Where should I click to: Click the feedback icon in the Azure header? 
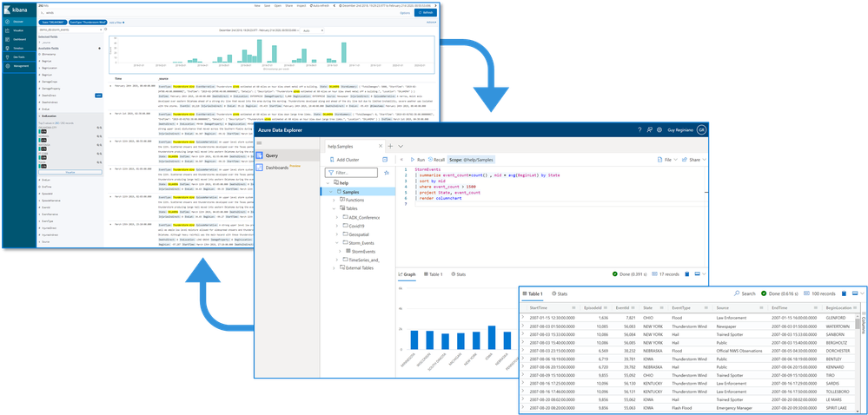(x=650, y=129)
